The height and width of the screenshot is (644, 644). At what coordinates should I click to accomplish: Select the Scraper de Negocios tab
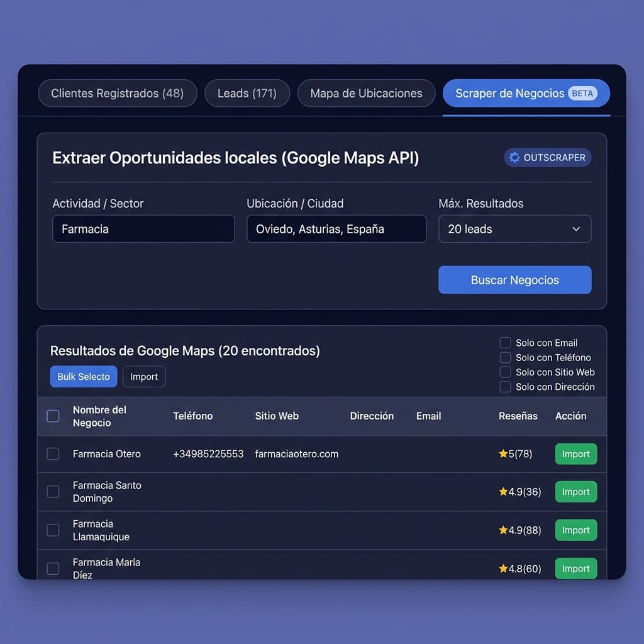coord(526,93)
